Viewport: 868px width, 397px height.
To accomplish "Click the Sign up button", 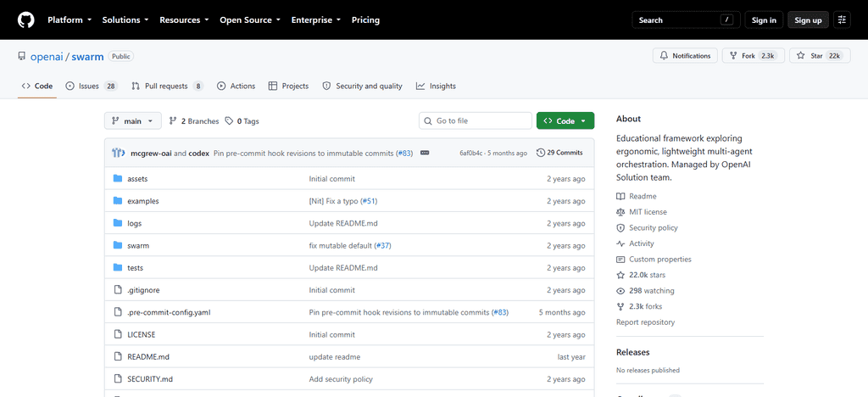I will point(808,20).
